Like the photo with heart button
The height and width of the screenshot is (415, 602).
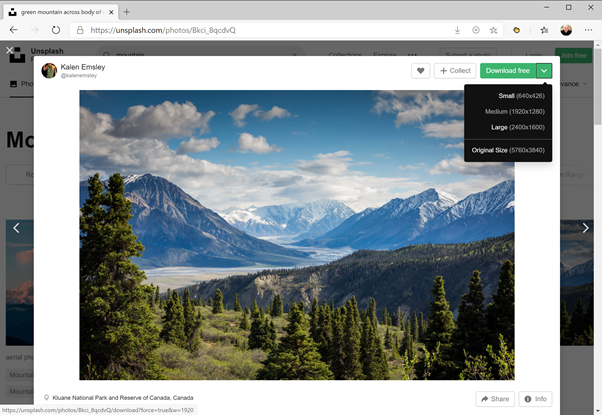420,71
